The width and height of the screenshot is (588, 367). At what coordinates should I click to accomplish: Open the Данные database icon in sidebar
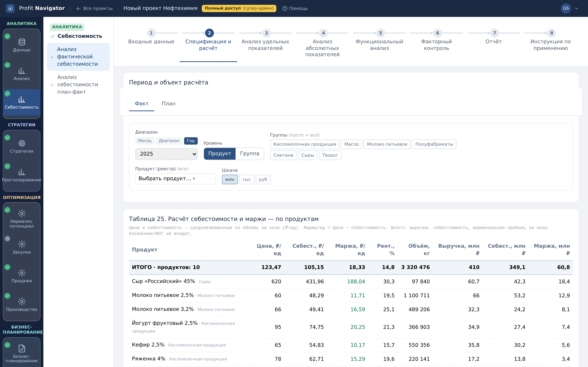pyautogui.click(x=22, y=42)
